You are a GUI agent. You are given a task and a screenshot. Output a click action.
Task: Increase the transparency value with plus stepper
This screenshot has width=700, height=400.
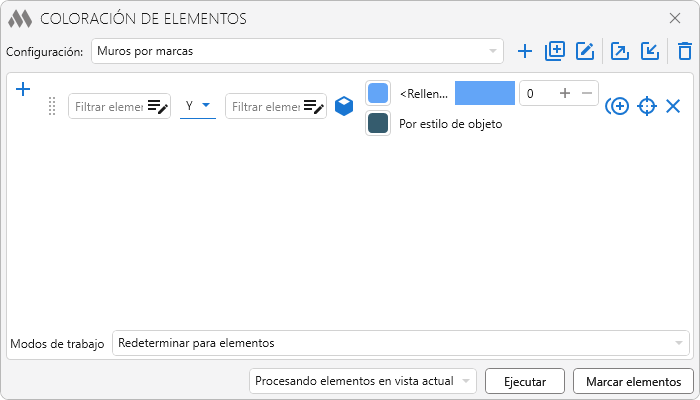point(565,93)
